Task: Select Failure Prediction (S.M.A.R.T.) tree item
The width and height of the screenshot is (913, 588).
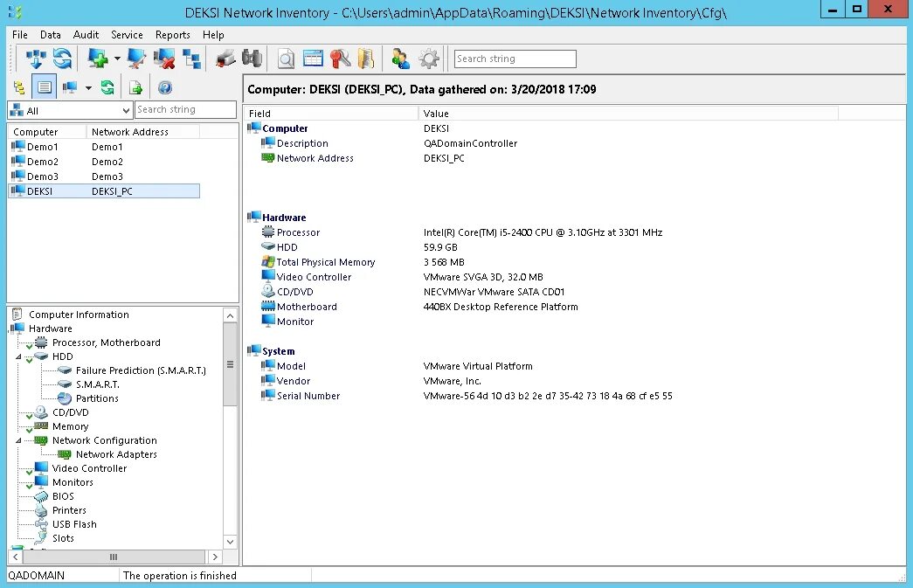Action: (141, 370)
